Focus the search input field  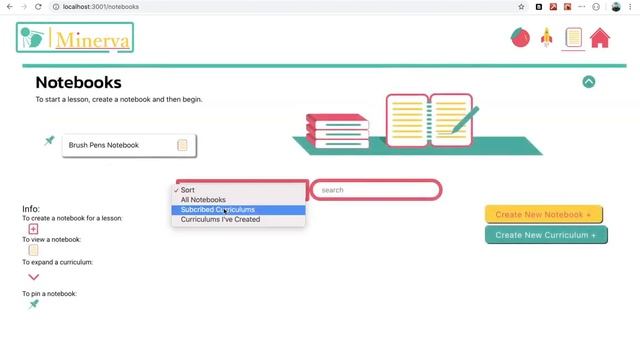376,190
